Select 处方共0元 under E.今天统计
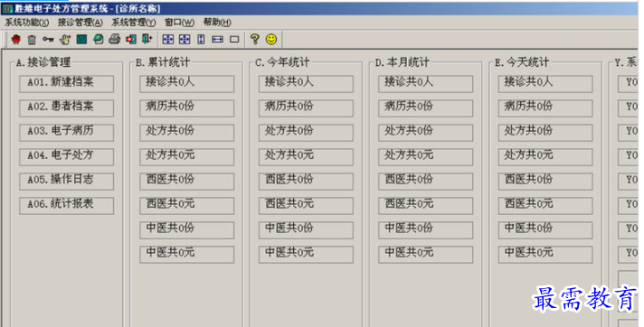The height and width of the screenshot is (327, 644). point(545,157)
